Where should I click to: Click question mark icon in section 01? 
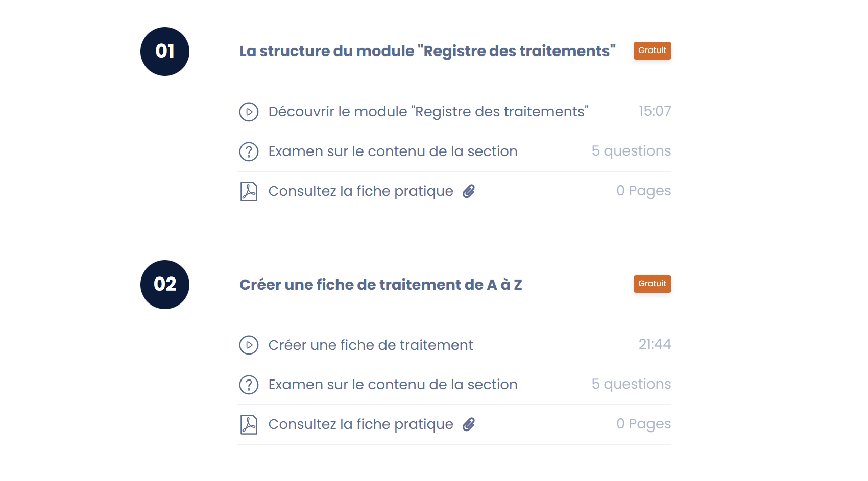point(249,151)
